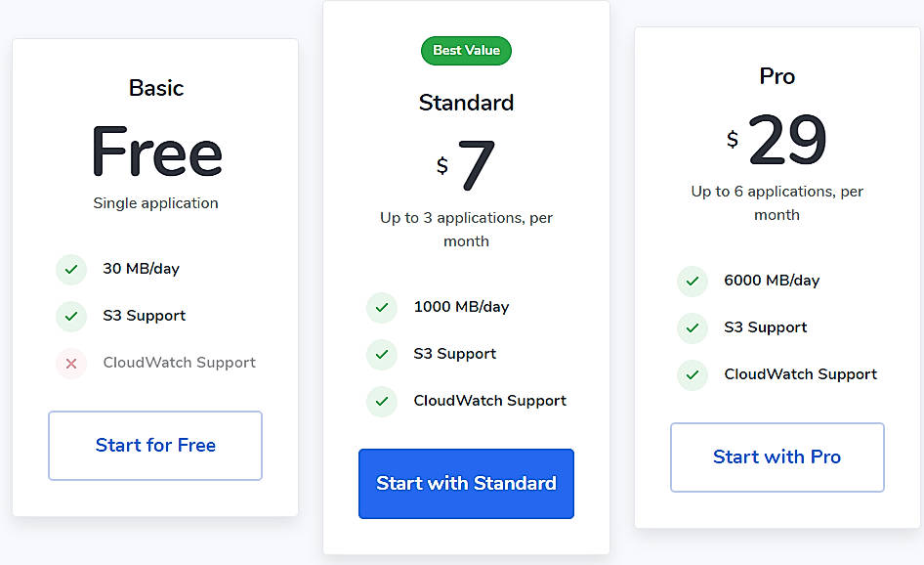Click the Best Value badge
The image size is (924, 565).
click(466, 50)
